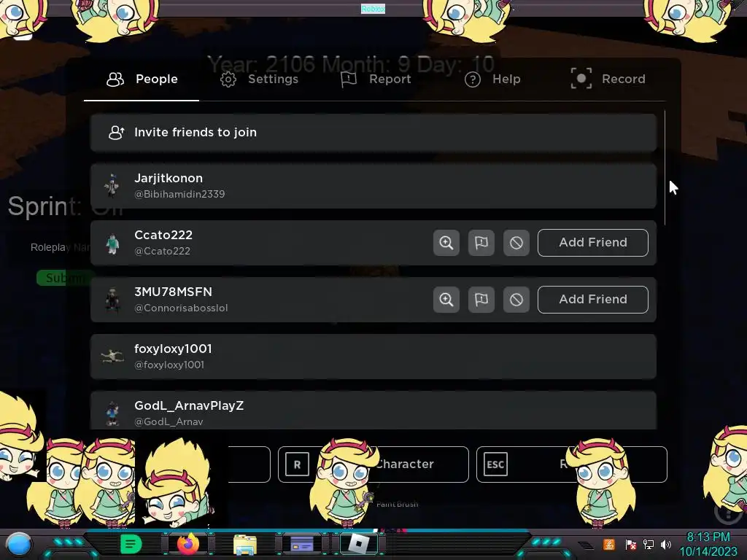
Task: Select the Record tab
Action: (x=608, y=79)
